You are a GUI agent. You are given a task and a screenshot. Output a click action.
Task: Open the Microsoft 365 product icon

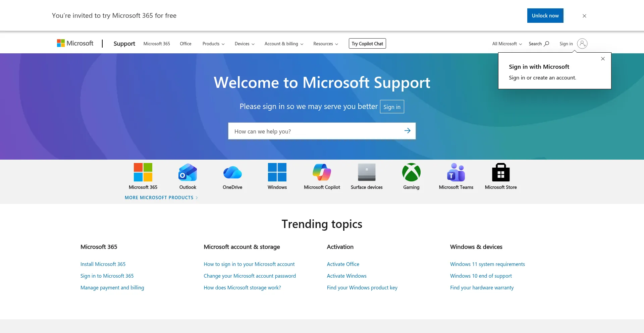tap(143, 172)
